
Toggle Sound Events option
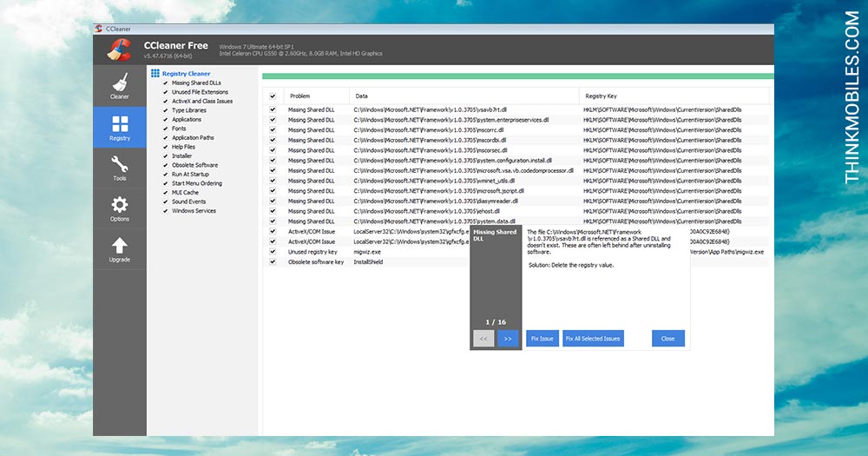click(x=166, y=202)
